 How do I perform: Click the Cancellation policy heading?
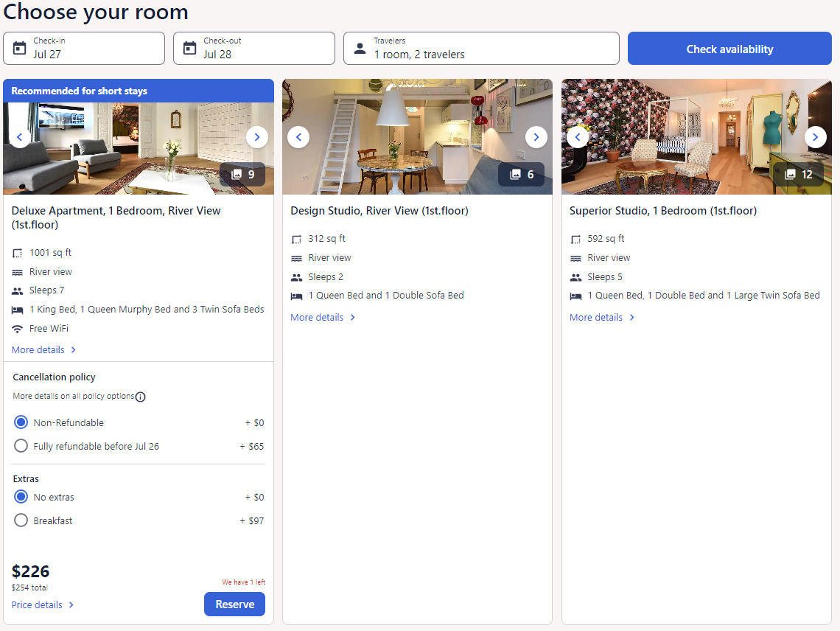point(54,377)
